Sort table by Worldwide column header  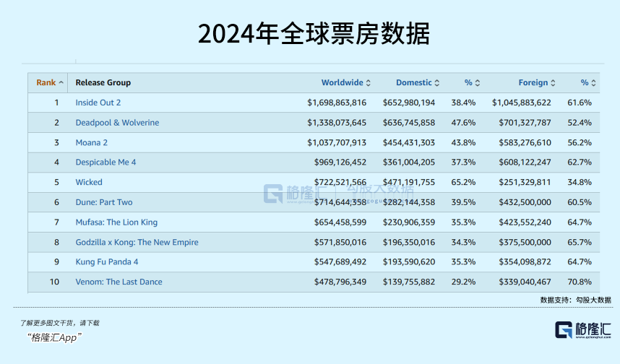point(343,83)
